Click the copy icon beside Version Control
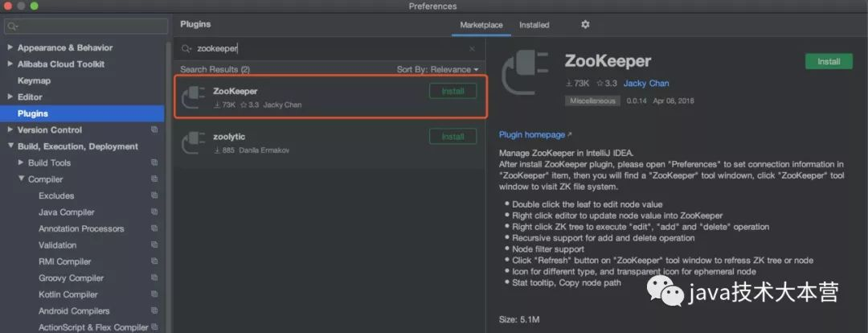 [x=154, y=129]
